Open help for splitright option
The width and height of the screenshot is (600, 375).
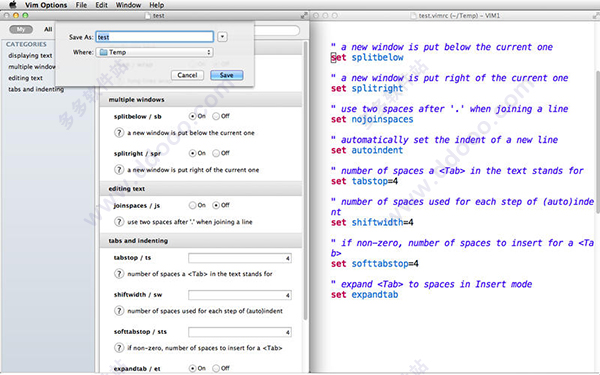pos(119,170)
